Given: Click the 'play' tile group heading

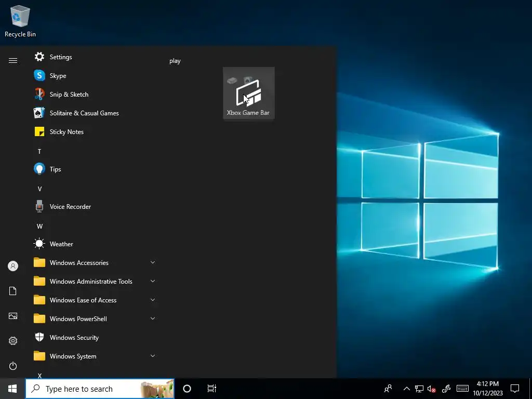Looking at the screenshot, I should pyautogui.click(x=175, y=61).
